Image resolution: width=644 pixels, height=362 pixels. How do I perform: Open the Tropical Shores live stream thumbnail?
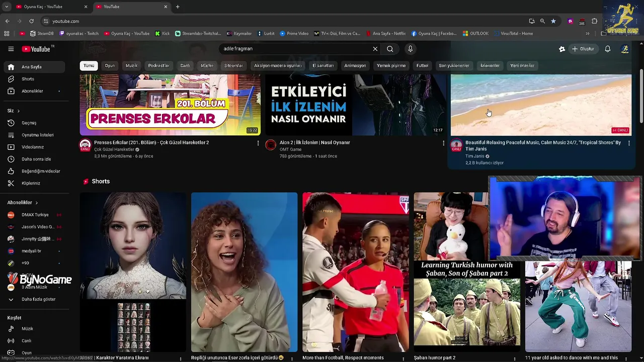click(x=541, y=105)
